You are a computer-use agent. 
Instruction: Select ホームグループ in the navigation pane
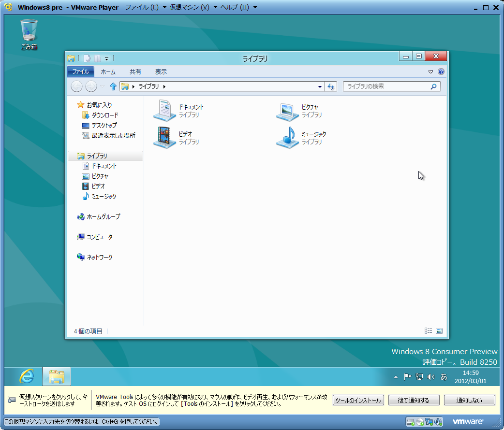pyautogui.click(x=98, y=217)
